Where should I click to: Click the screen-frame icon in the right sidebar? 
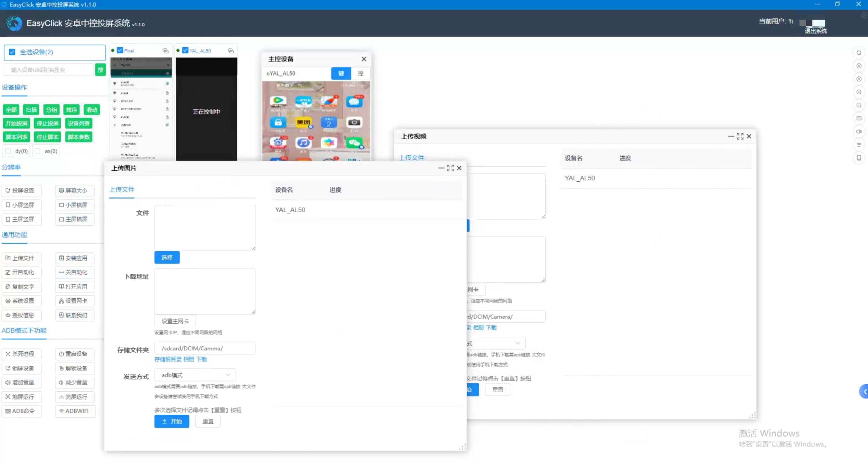859,118
